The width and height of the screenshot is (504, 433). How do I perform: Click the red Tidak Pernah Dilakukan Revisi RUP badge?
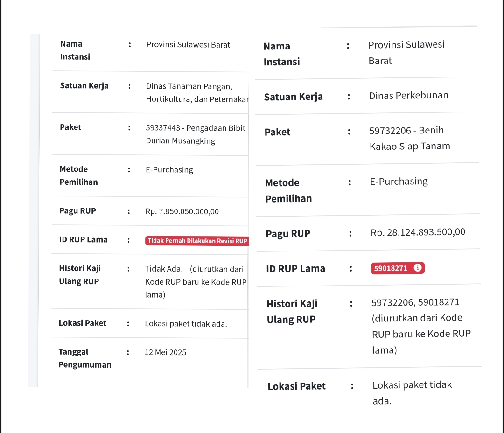(196, 241)
